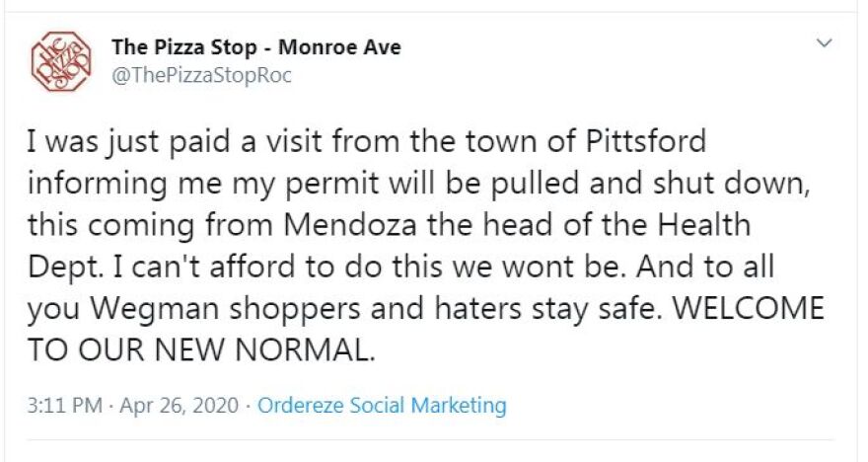Click the phrase shut down in the tweet
The width and height of the screenshot is (868, 462).
coord(732,184)
